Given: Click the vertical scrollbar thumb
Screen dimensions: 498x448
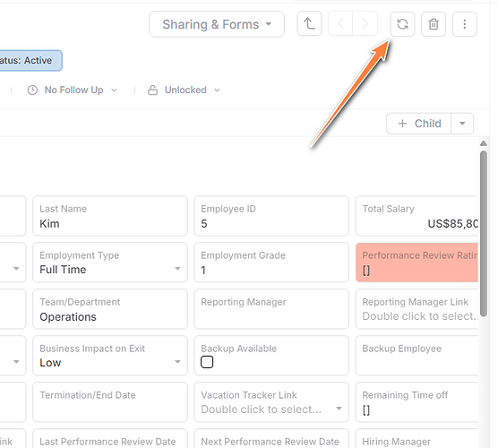Looking at the screenshot, I should tap(484, 234).
